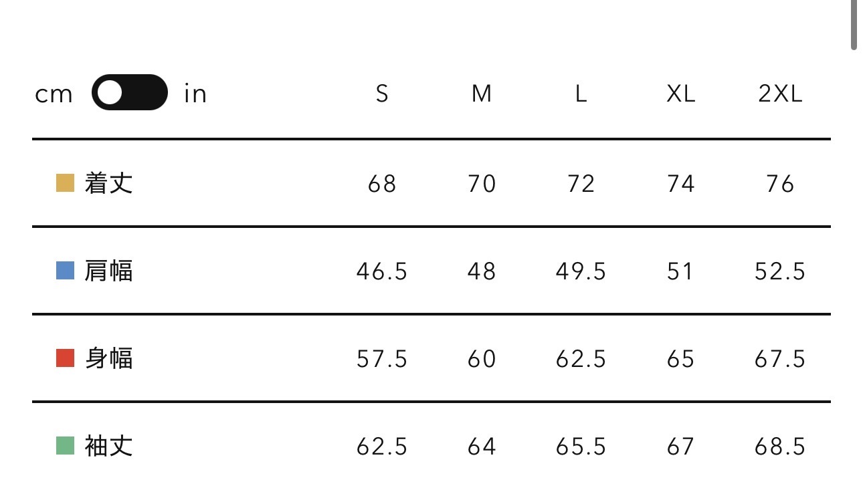
Task: Click the 袖丈 row label
Action: pos(109,446)
